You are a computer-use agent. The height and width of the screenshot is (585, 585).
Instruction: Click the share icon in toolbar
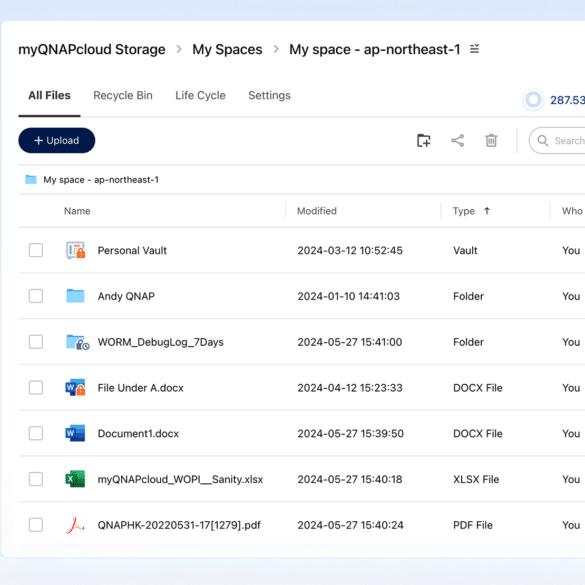pyautogui.click(x=457, y=141)
